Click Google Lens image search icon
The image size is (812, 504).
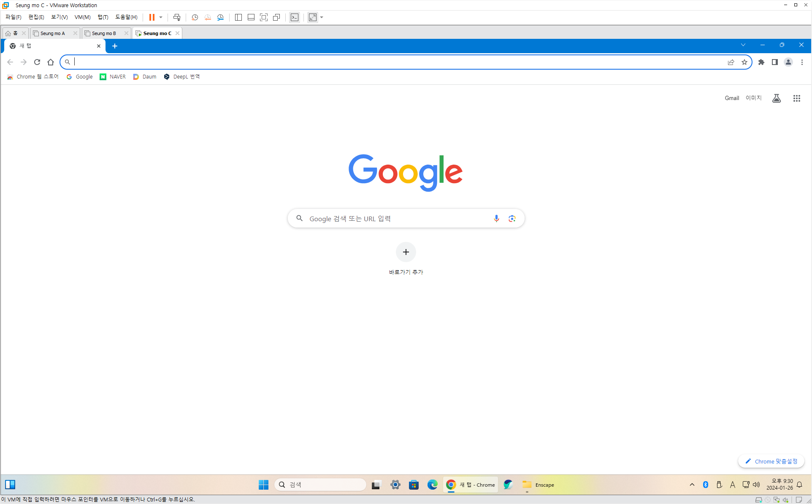coord(512,218)
